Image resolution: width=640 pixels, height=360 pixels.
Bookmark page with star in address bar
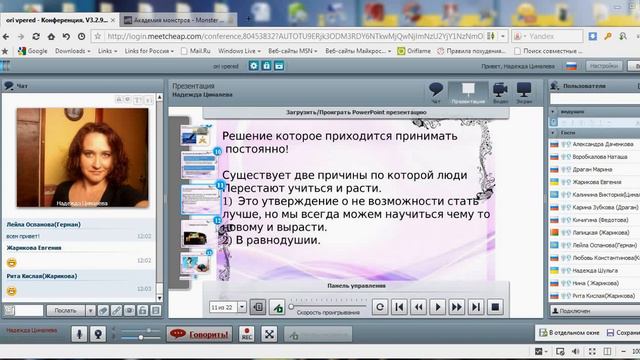[98, 36]
